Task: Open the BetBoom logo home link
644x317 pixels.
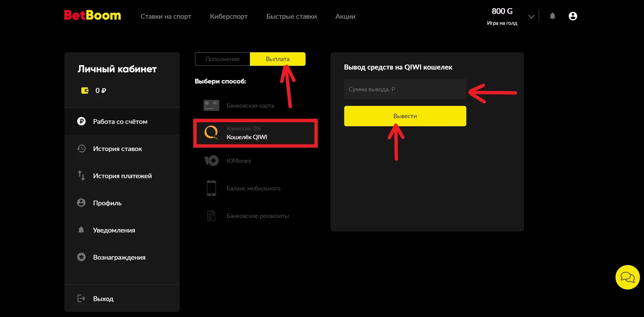Action: pos(92,16)
